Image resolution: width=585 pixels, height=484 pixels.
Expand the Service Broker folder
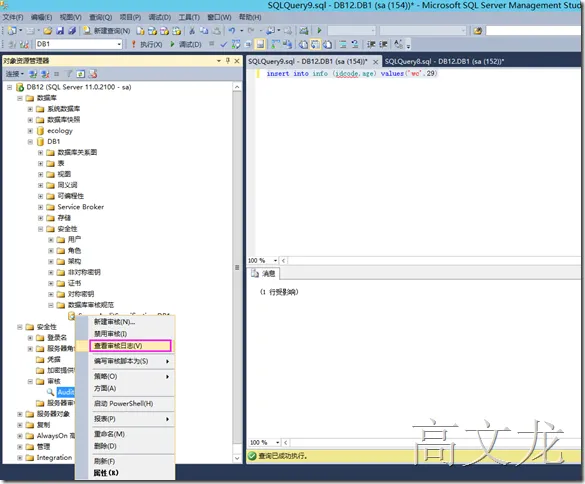click(40, 207)
